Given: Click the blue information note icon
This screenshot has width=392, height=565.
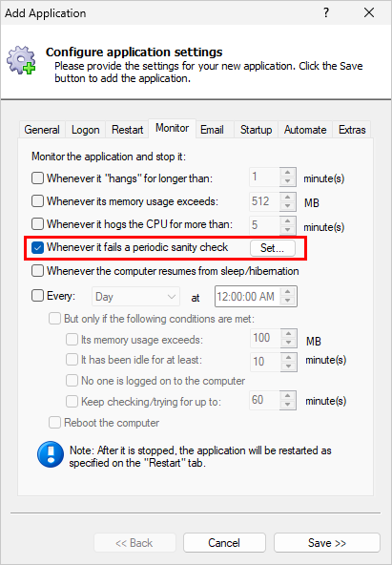Looking at the screenshot, I should coord(51,454).
